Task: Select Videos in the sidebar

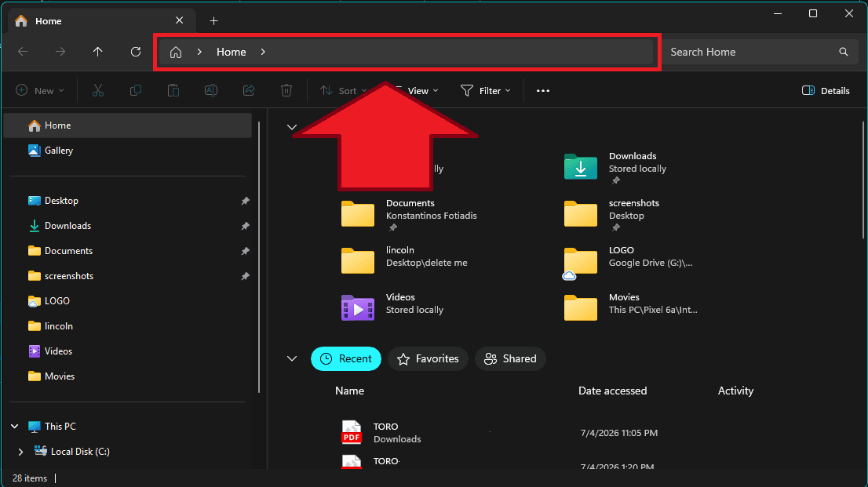Action: pyautogui.click(x=127, y=351)
